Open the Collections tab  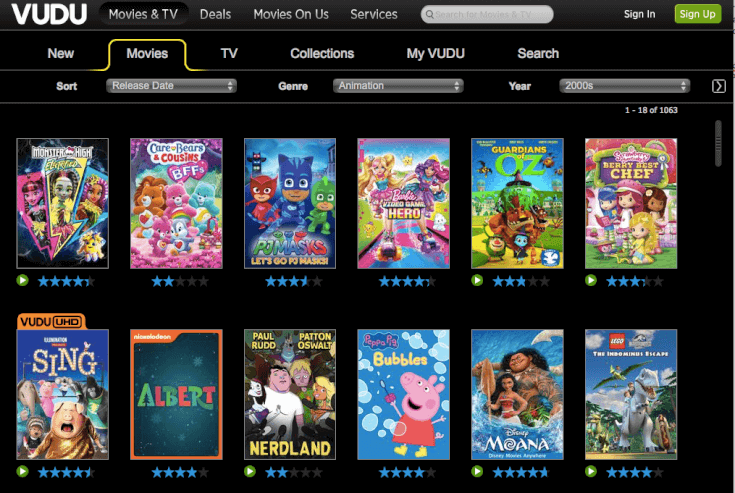[322, 53]
